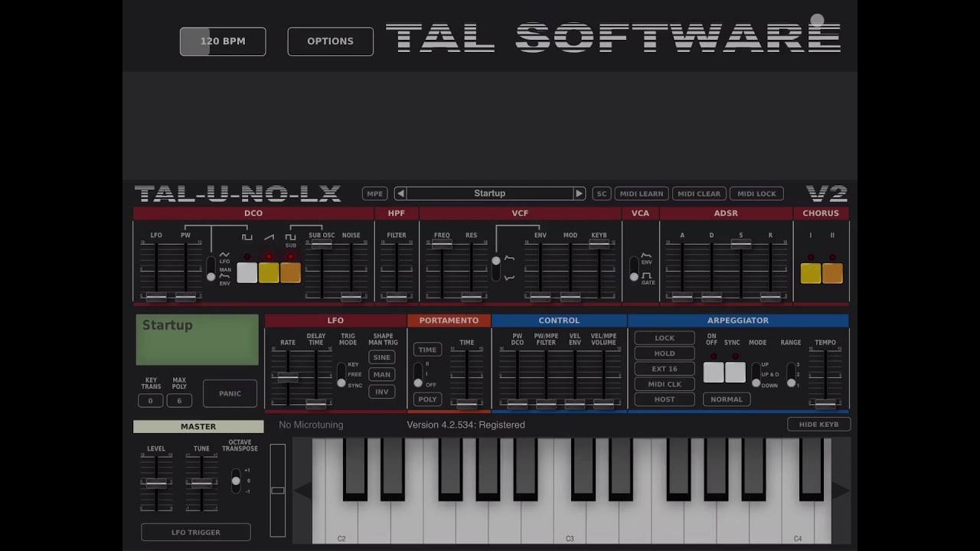Open the MAX POLY value box
980x551 pixels.
pyautogui.click(x=179, y=401)
